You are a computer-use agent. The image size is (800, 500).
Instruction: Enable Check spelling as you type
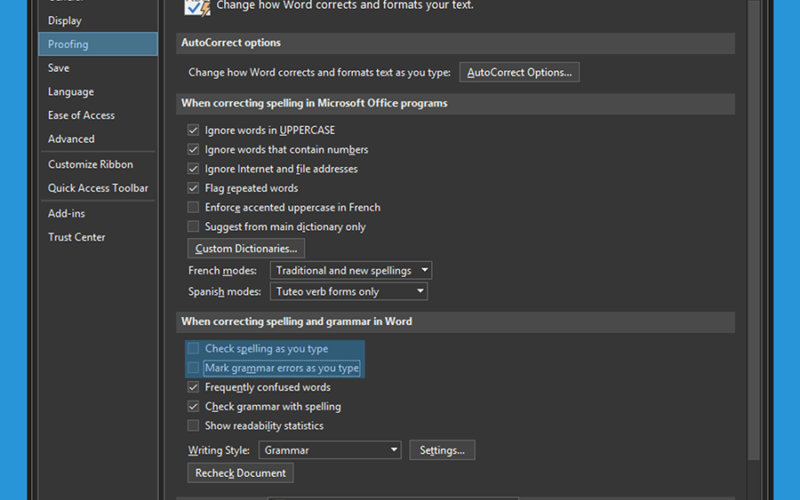[193, 348]
